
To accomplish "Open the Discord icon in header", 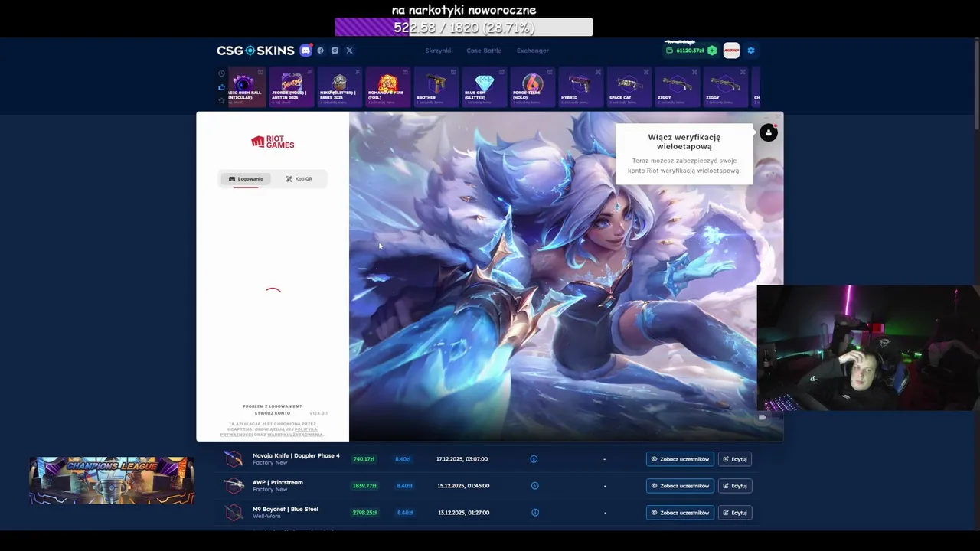I will click(x=305, y=51).
